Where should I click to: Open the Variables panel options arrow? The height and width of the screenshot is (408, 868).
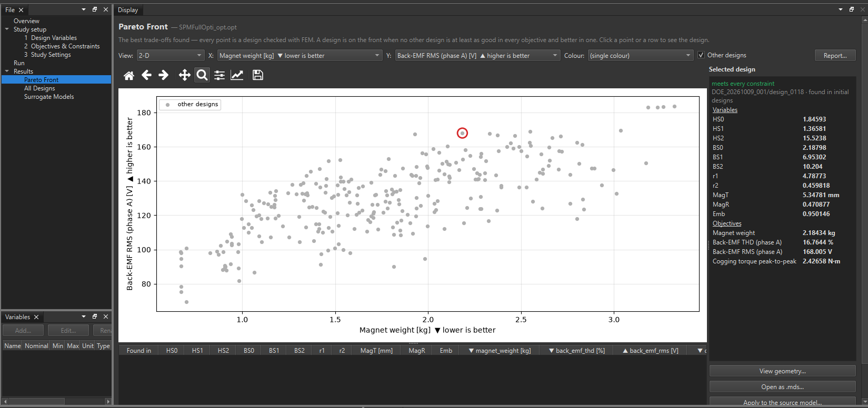tap(84, 317)
